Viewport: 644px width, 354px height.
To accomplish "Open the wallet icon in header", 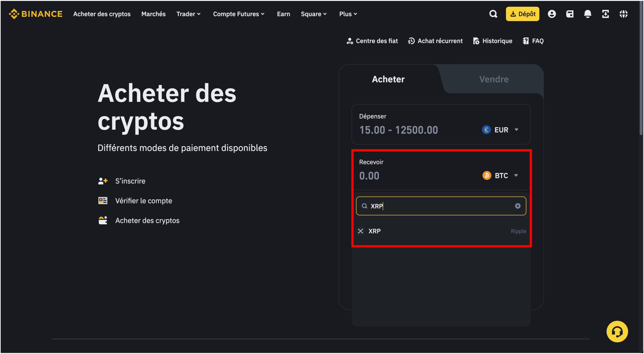I will point(570,14).
